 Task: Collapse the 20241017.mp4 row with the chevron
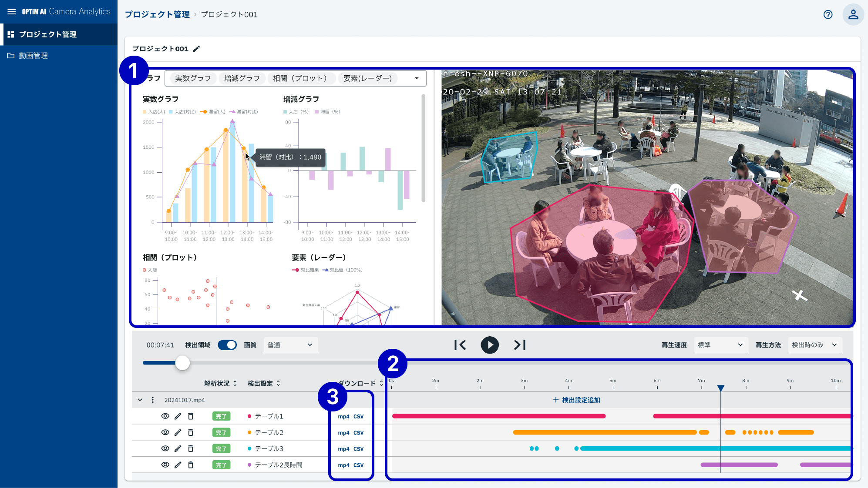click(x=140, y=399)
